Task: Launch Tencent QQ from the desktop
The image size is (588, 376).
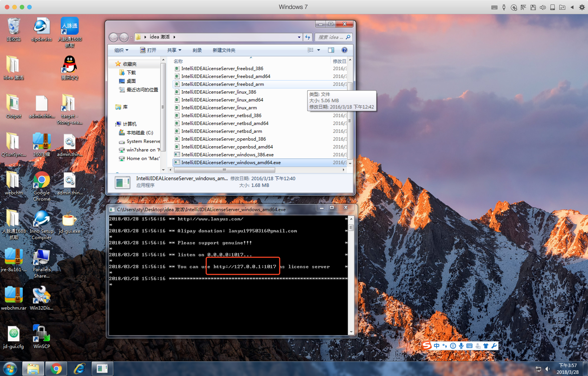Action: pyautogui.click(x=70, y=68)
